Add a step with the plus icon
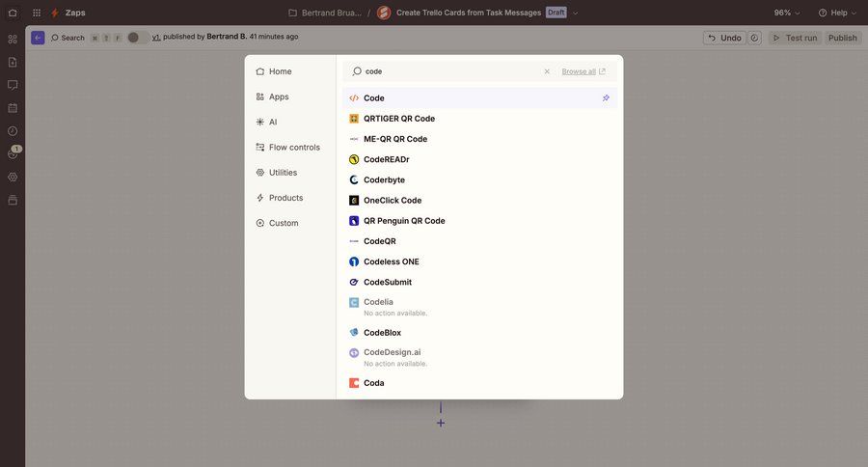Screen dimensions: 868x467 pos(441,424)
